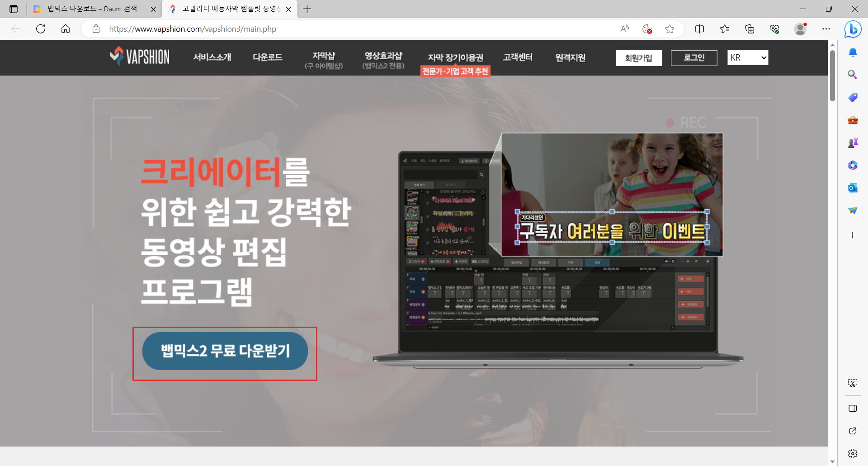
Task: Close the Daum 검색 browser tab
Action: tap(153, 9)
